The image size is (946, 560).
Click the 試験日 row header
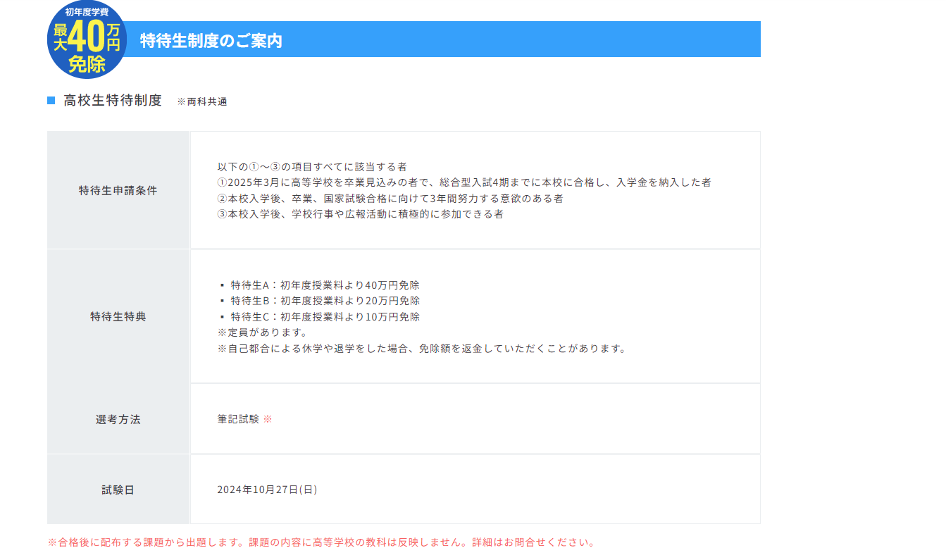tap(118, 490)
